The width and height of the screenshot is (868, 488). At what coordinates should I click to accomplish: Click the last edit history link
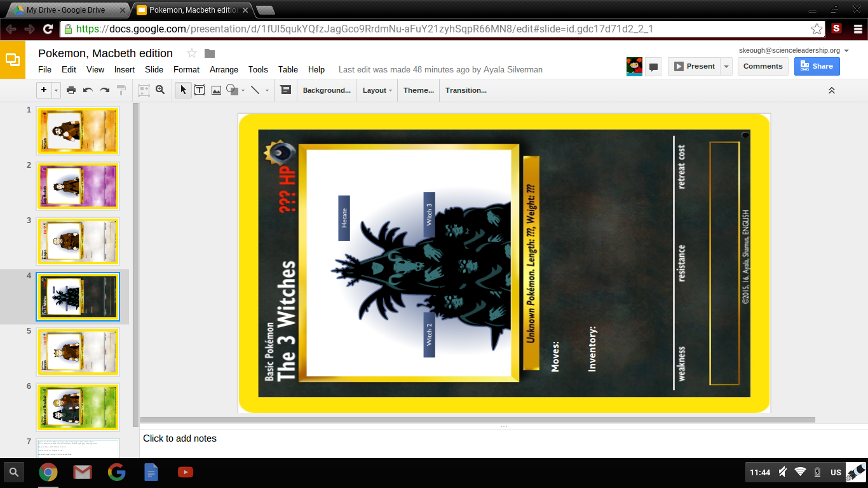[x=440, y=70]
